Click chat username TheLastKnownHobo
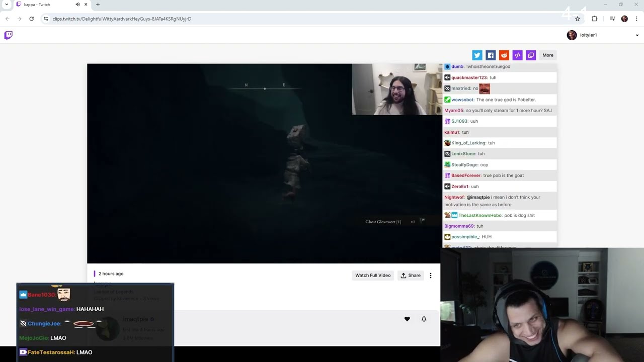The width and height of the screenshot is (644, 362). pos(480,215)
